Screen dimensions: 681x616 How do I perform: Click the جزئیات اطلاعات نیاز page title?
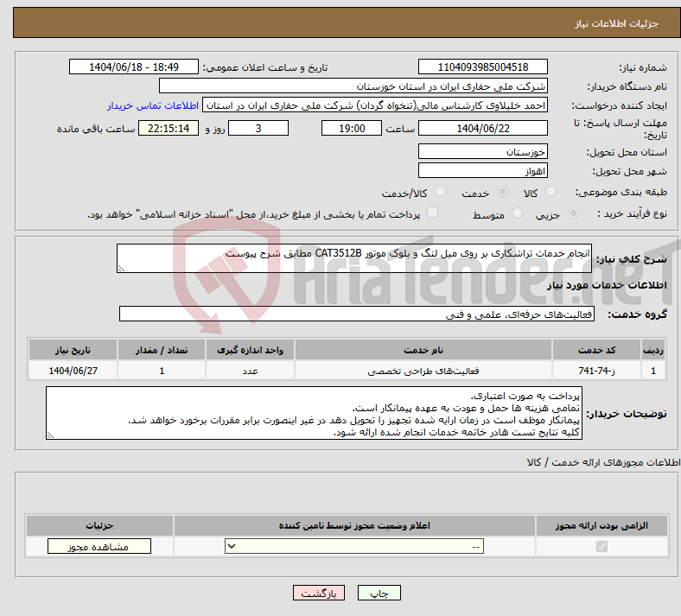(x=617, y=23)
